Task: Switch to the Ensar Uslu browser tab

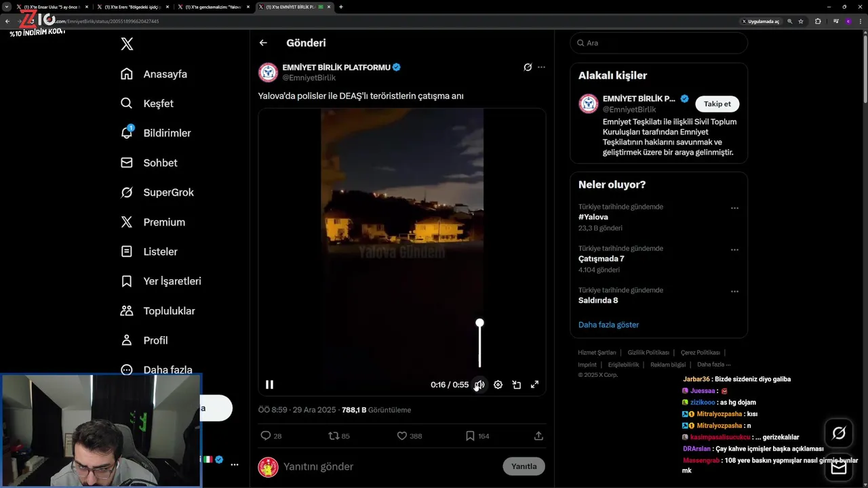Action: tap(52, 7)
